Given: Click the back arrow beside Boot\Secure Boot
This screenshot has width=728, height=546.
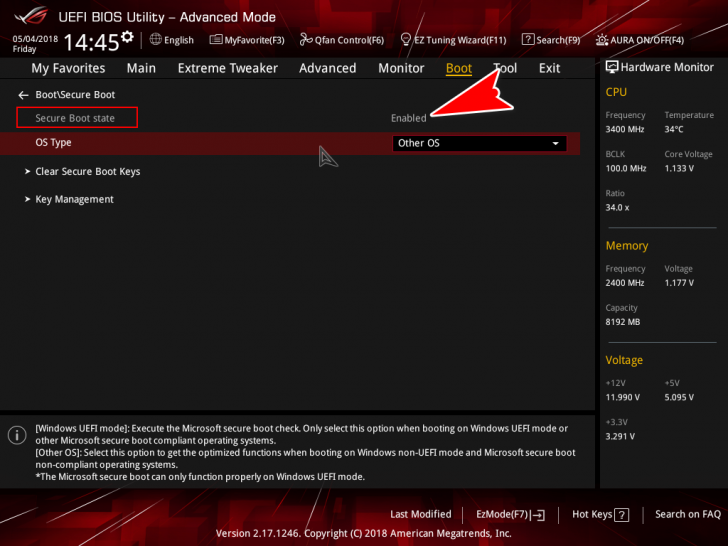Looking at the screenshot, I should (x=23, y=95).
